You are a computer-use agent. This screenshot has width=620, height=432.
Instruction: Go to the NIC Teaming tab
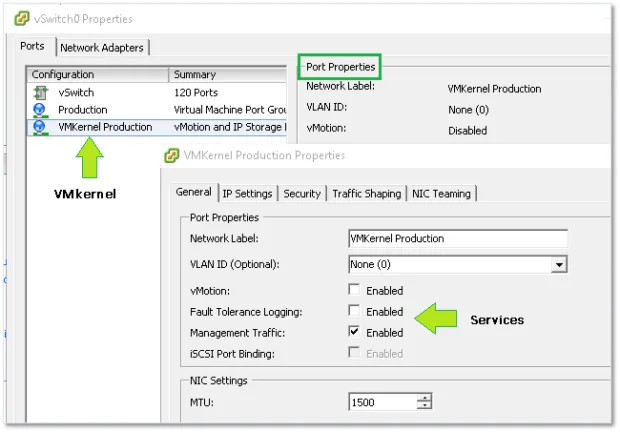(x=441, y=194)
